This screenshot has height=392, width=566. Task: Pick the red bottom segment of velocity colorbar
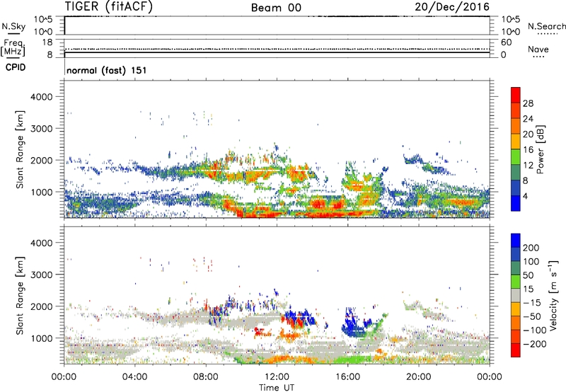516,350
